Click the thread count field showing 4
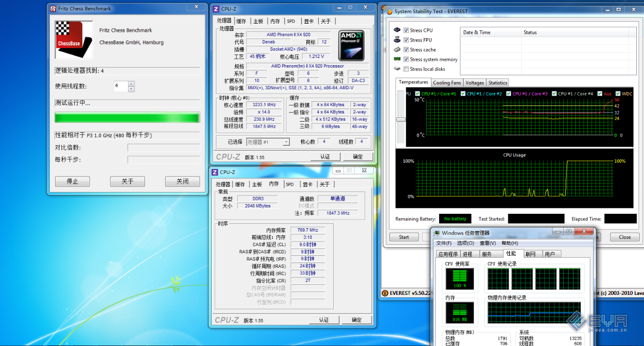Viewport: 644px width, 346px height. coord(121,86)
